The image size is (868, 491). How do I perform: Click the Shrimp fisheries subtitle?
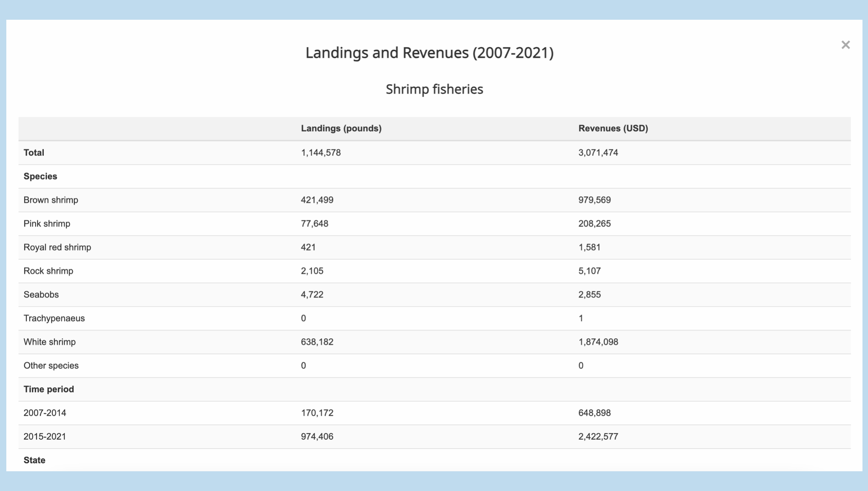point(434,89)
